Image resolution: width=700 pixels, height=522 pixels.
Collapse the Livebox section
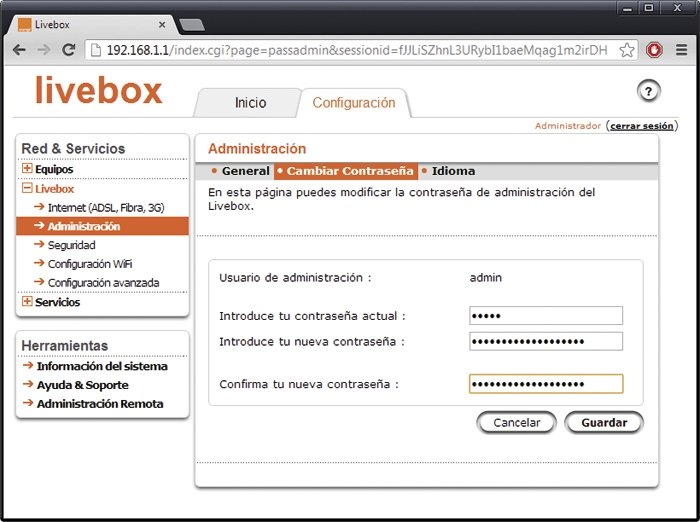click(x=27, y=188)
